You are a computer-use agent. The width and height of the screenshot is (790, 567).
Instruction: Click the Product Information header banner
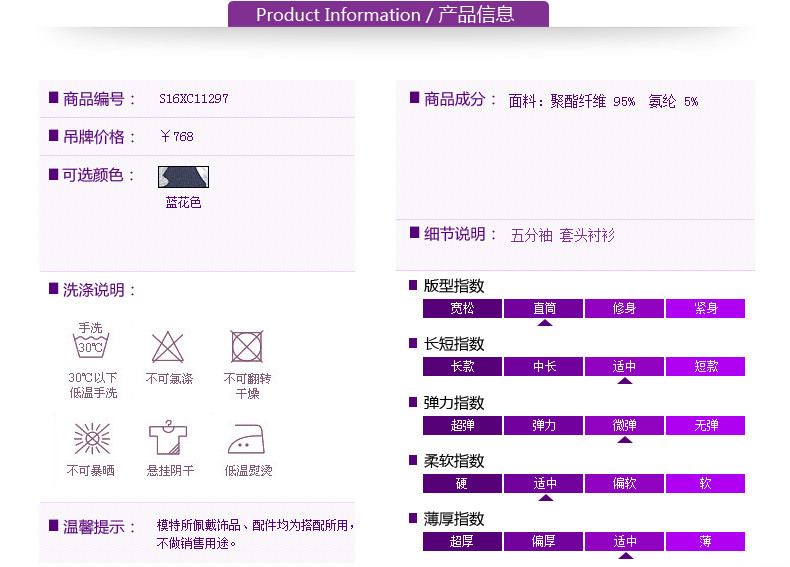388,14
